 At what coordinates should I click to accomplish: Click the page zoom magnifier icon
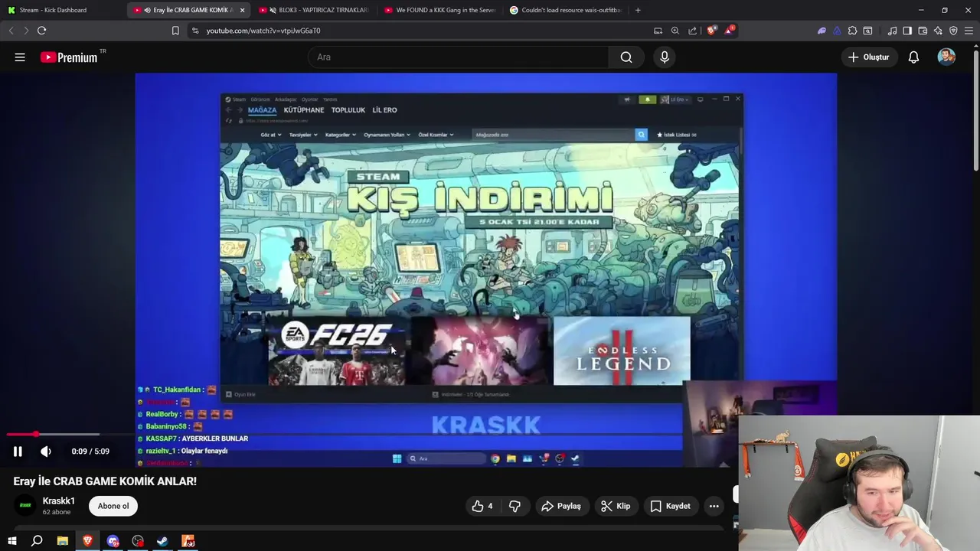(x=675, y=31)
